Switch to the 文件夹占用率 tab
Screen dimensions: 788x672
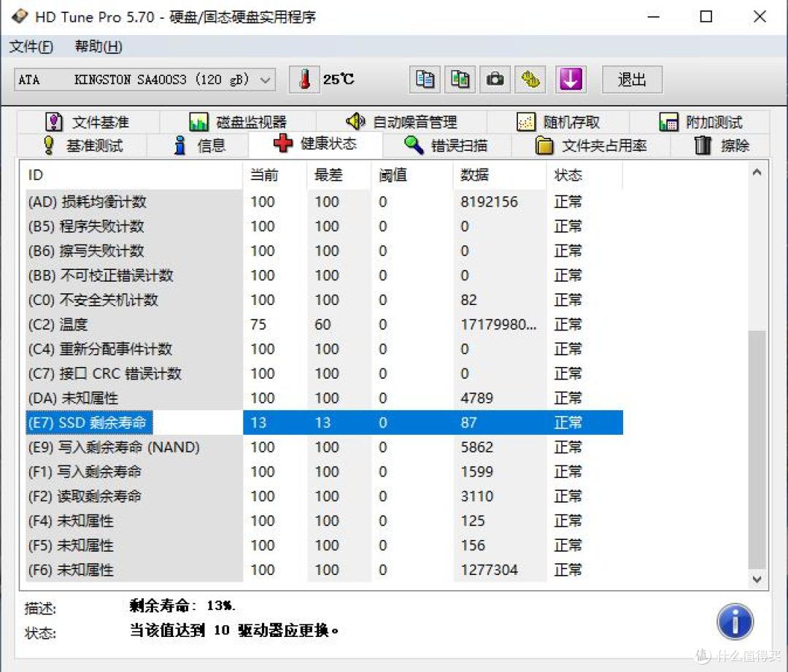590,145
